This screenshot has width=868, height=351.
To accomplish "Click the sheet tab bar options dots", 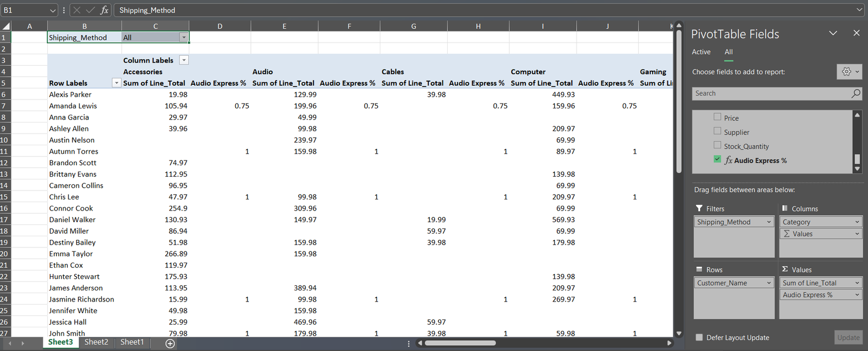I will (409, 343).
